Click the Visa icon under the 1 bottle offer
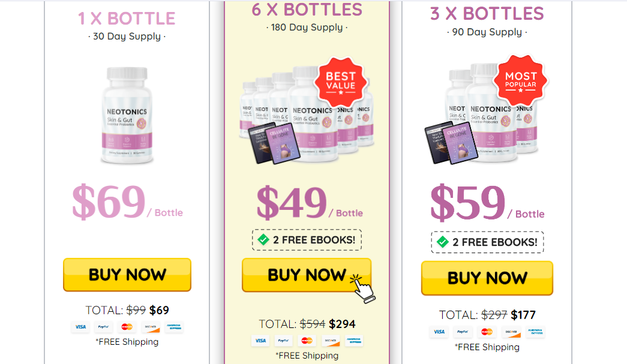Viewport: 627px width, 364px height. pos(80,327)
